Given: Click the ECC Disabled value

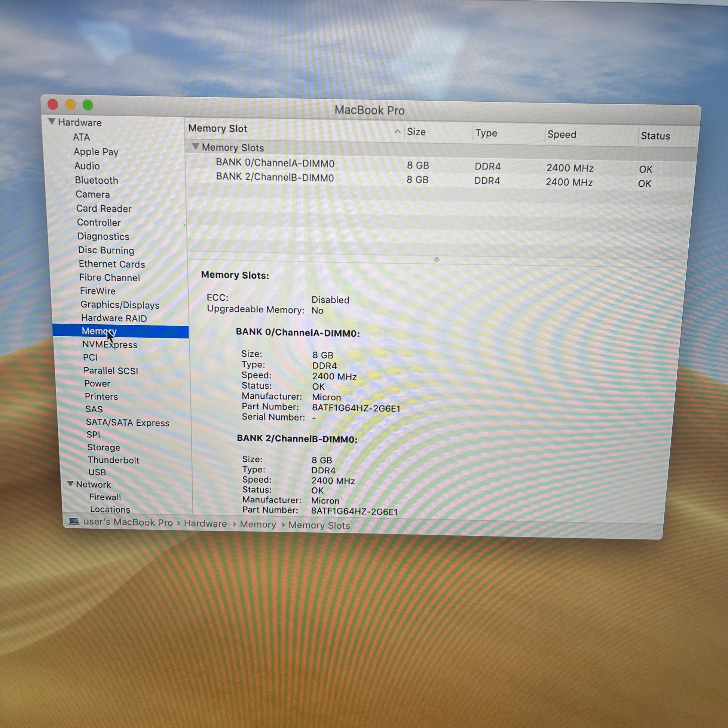Looking at the screenshot, I should tap(330, 300).
